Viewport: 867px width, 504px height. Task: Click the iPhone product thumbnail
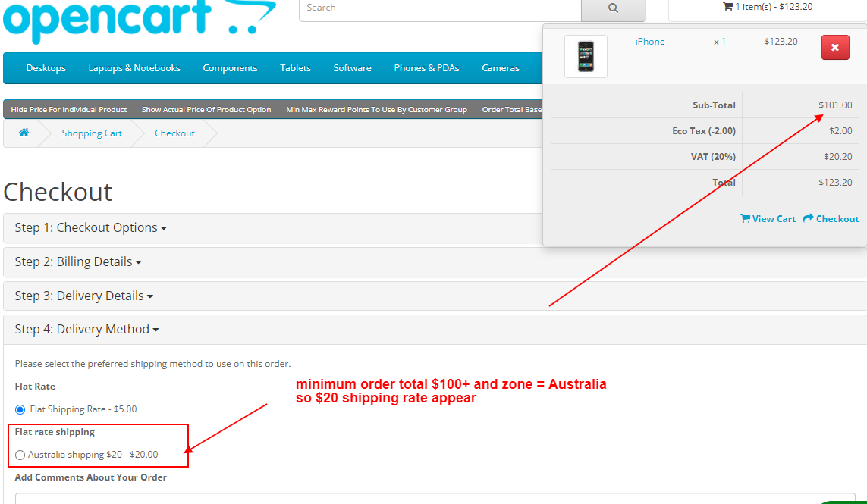(x=585, y=55)
